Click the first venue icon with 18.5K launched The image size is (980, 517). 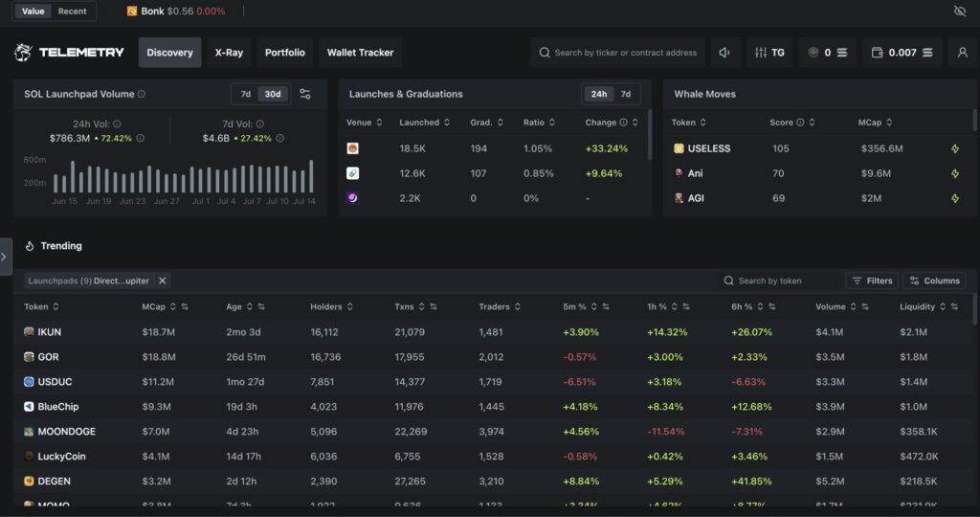[352, 148]
